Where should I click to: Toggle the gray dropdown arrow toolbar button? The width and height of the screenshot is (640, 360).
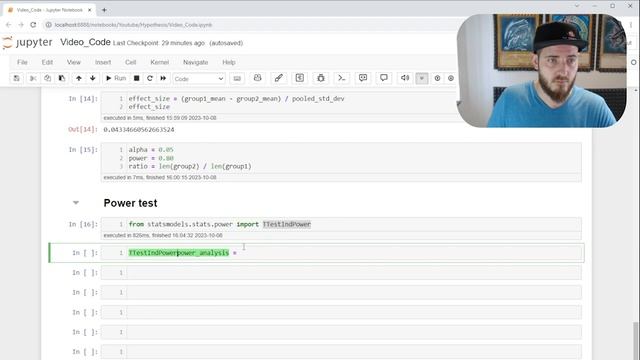422,78
